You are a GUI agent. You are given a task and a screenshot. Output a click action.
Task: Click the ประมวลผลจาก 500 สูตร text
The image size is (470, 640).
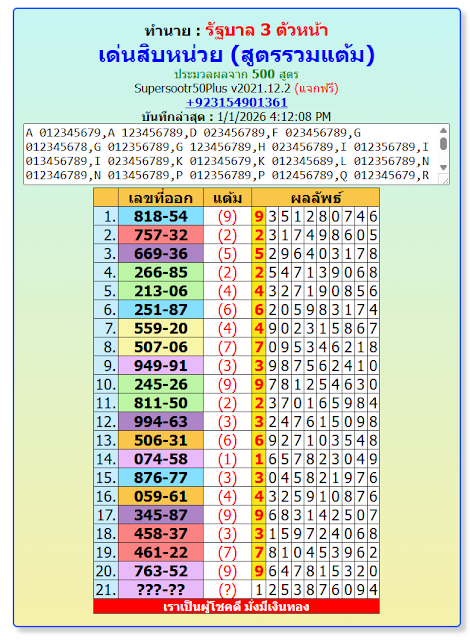[236, 74]
